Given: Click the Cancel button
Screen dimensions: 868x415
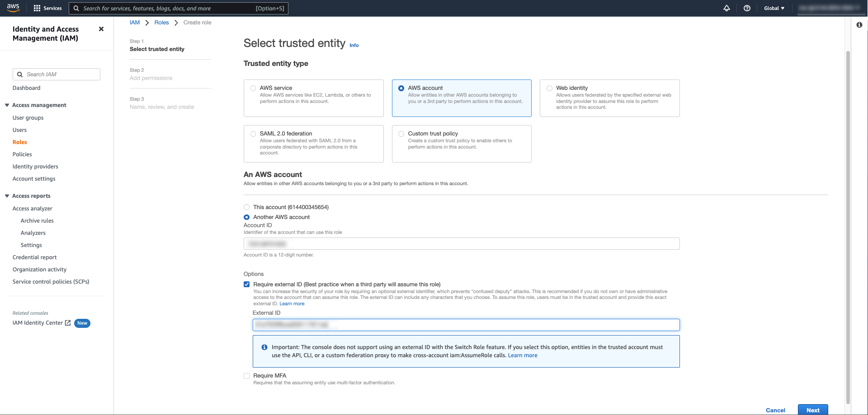Looking at the screenshot, I should (775, 410).
